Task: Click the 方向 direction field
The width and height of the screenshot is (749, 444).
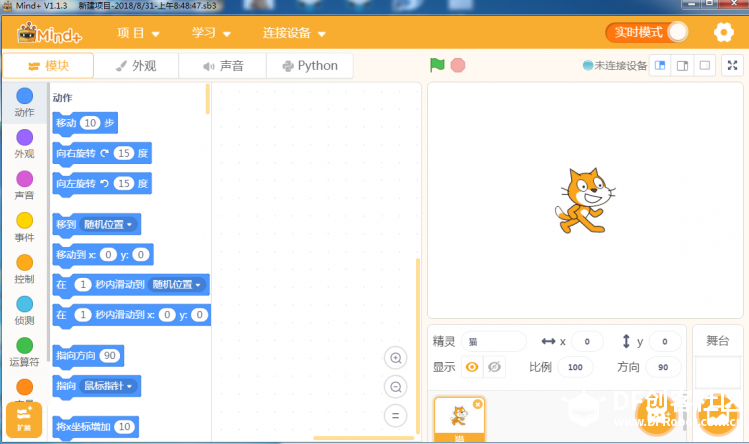Action: [663, 367]
